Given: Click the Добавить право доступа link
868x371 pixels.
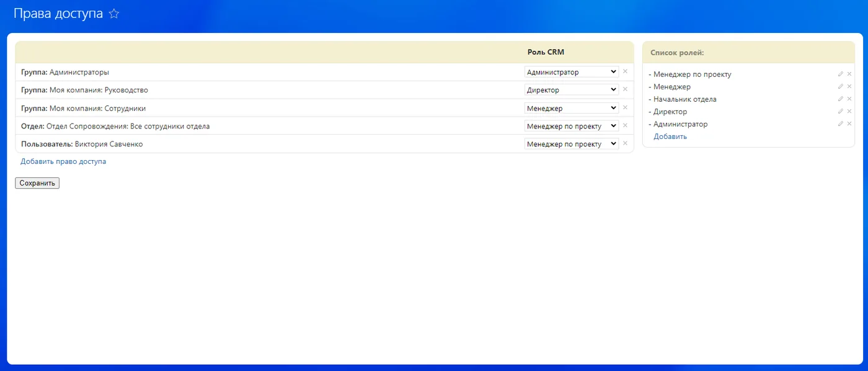Looking at the screenshot, I should tap(63, 161).
